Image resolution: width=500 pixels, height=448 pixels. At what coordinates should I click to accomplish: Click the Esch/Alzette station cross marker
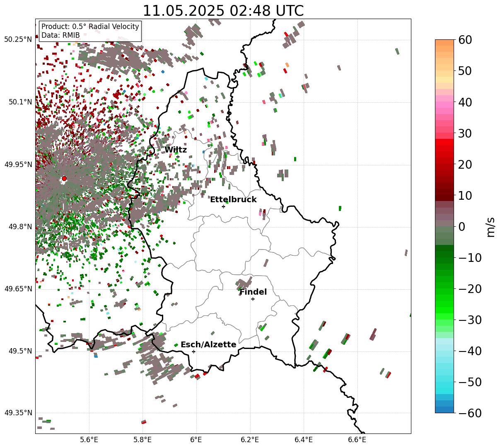pos(193,351)
